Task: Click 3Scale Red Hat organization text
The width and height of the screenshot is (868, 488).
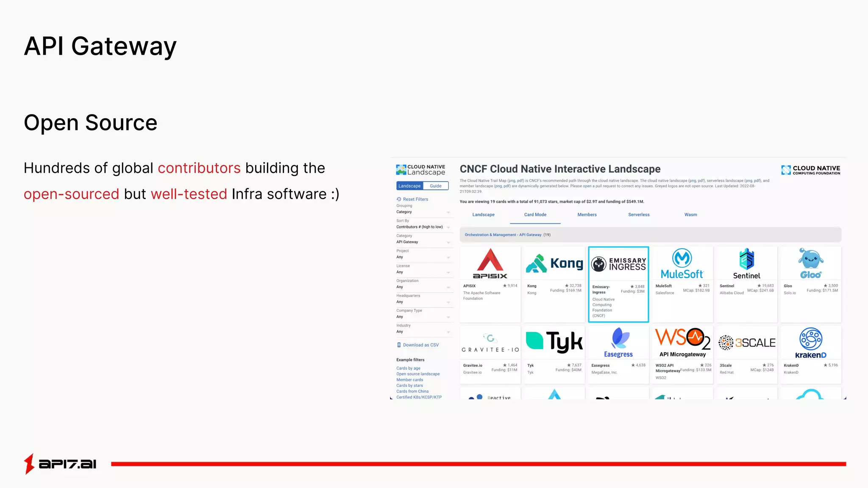Action: pyautogui.click(x=726, y=373)
